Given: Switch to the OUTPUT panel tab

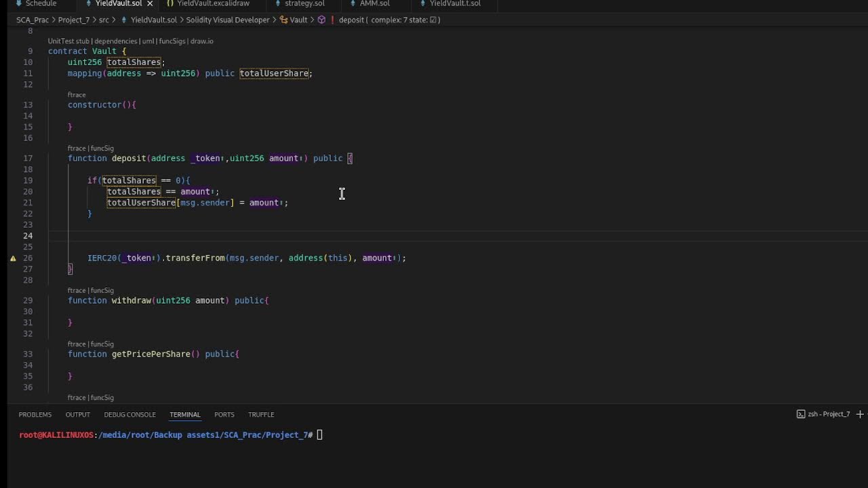Looking at the screenshot, I should (78, 414).
